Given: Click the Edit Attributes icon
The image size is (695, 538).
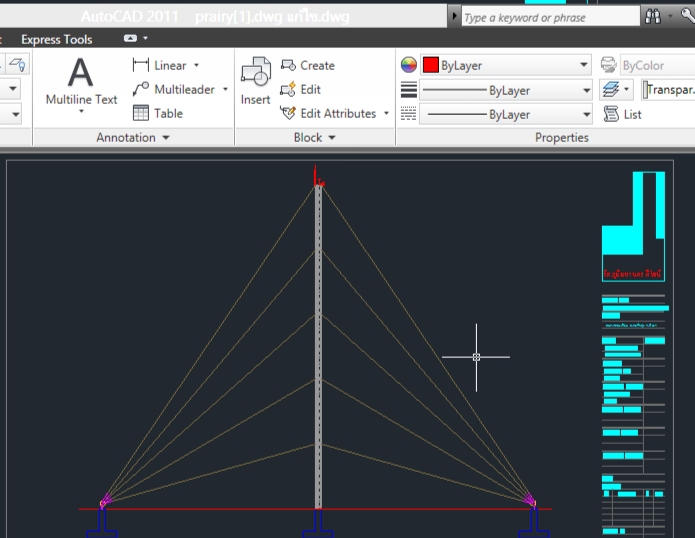Looking at the screenshot, I should [x=288, y=113].
